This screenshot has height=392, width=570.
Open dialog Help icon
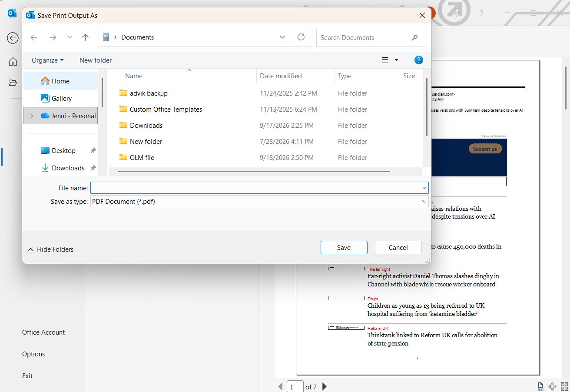click(419, 60)
